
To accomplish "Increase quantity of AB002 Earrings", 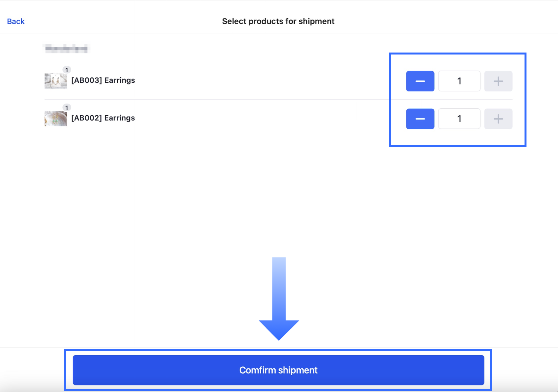I will (498, 119).
